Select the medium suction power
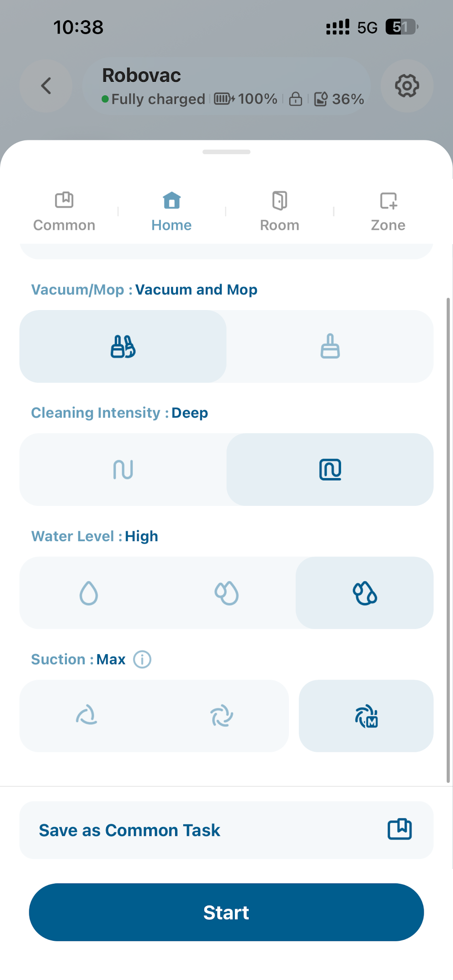The width and height of the screenshot is (453, 980). pyautogui.click(x=221, y=716)
